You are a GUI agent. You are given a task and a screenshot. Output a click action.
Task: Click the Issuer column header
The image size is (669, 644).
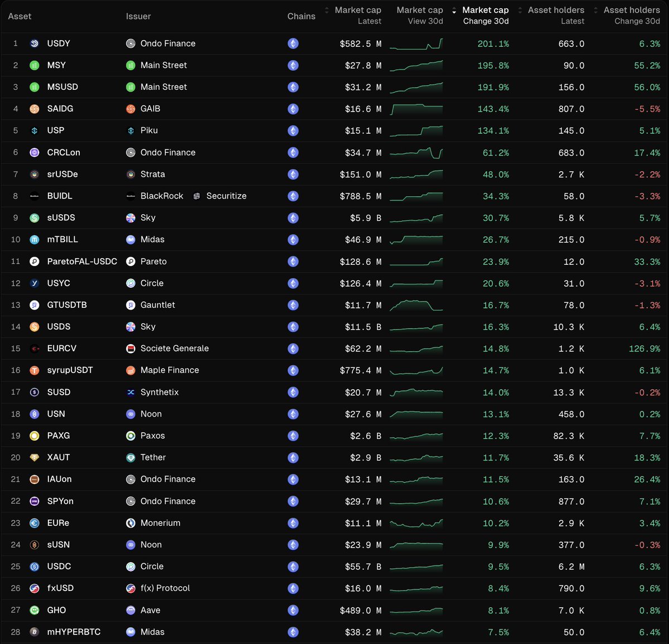tap(138, 16)
